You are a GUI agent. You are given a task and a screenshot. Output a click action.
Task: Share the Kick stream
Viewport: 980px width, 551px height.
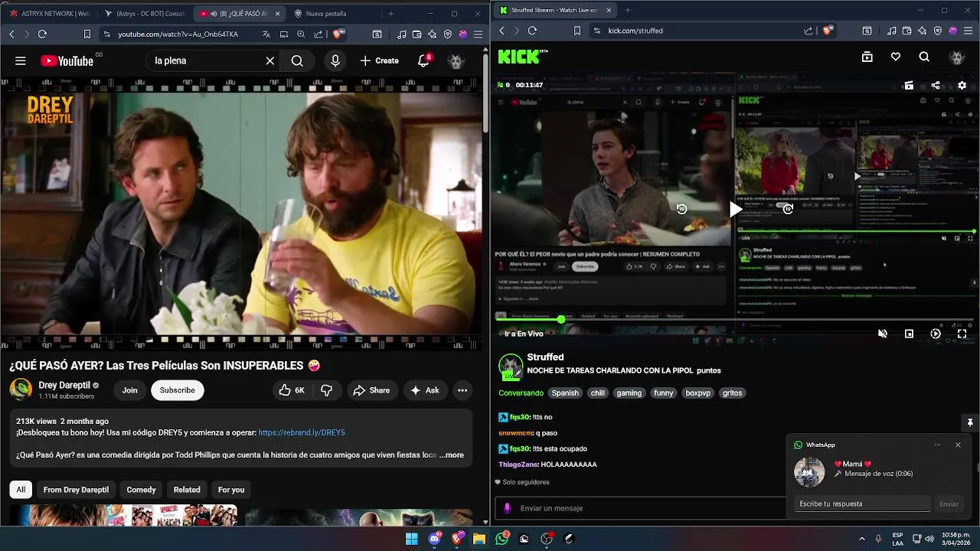point(936,85)
